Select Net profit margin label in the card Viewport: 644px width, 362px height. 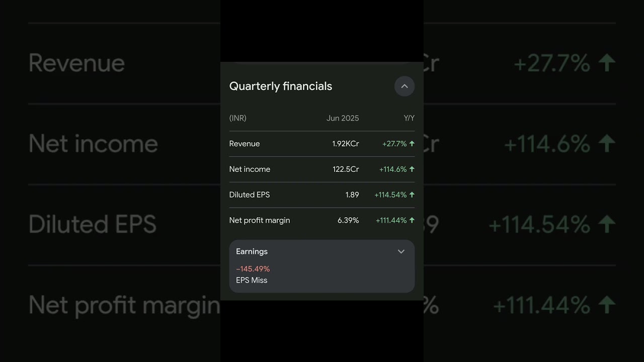(260, 220)
